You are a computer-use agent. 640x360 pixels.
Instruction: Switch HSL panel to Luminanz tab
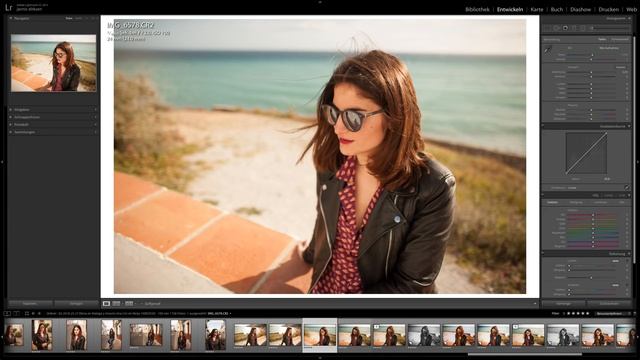coord(600,202)
